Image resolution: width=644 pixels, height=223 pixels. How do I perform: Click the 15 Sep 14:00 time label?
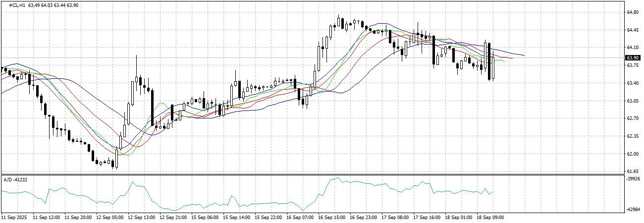(x=236, y=218)
